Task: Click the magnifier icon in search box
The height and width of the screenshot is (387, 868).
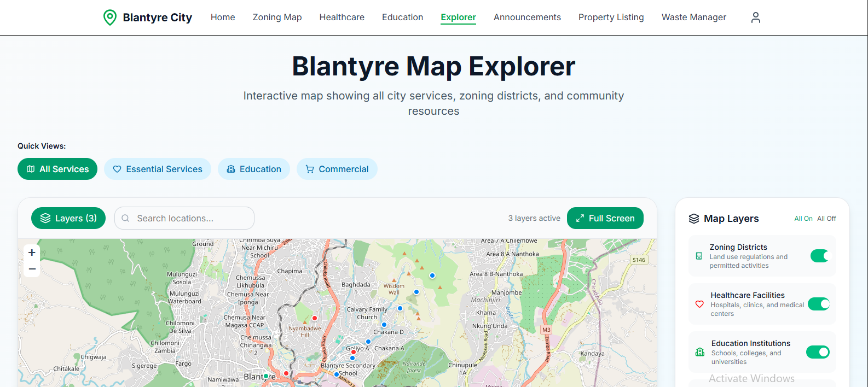Action: (x=125, y=218)
